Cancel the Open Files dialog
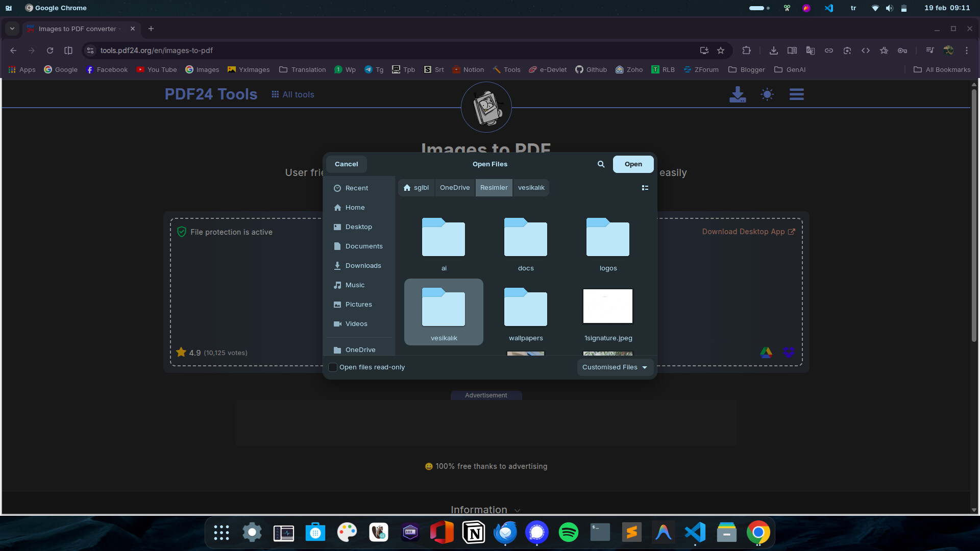980x551 pixels. coord(346,164)
